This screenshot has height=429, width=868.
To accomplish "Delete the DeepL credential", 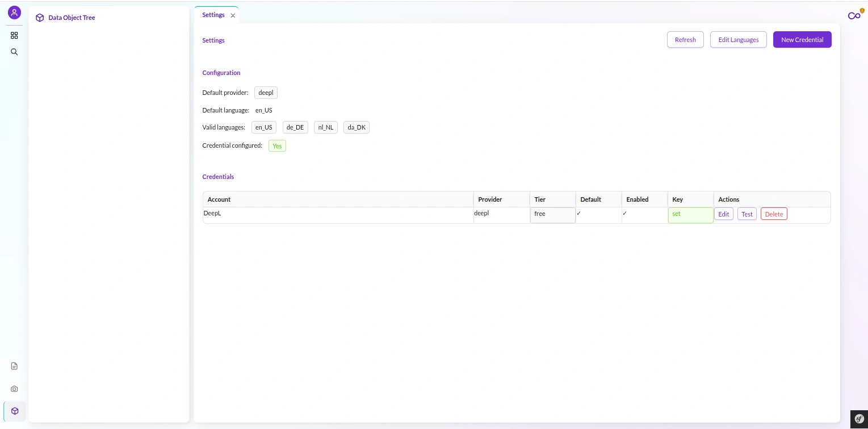I will point(774,214).
